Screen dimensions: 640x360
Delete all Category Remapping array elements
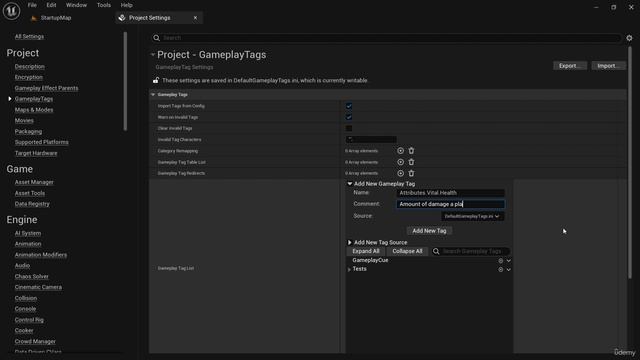pyautogui.click(x=411, y=151)
